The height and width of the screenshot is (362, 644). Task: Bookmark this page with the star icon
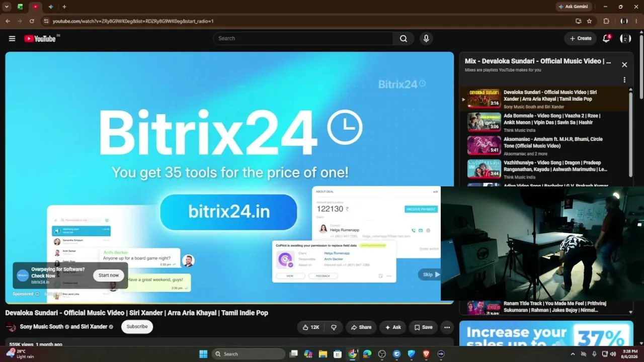point(589,21)
